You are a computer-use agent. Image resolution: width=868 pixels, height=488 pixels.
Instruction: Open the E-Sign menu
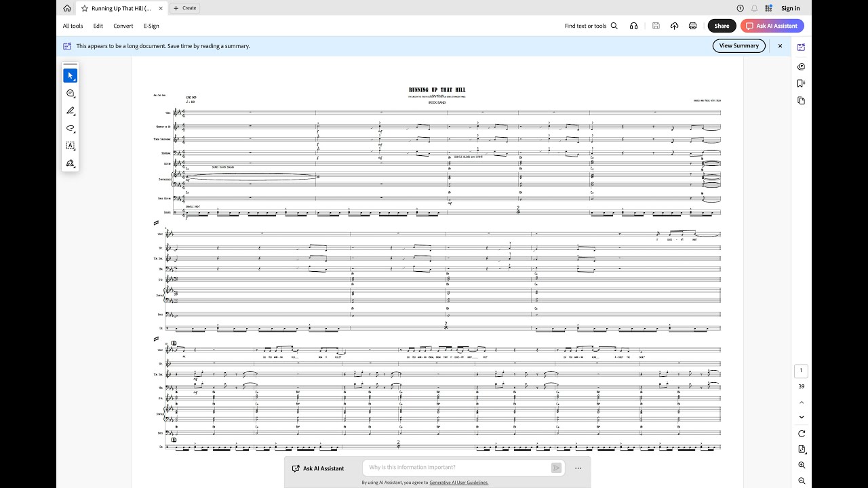coord(151,26)
